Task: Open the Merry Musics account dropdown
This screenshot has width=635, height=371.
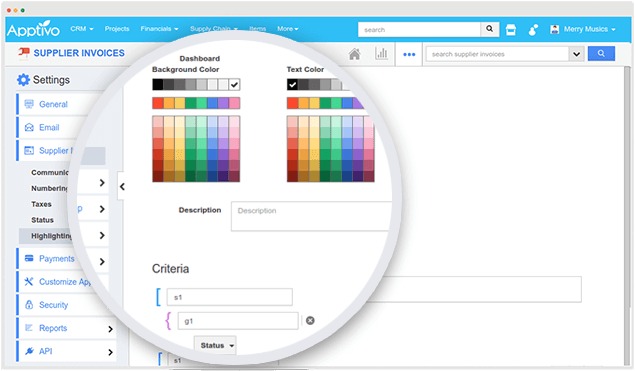Action: click(x=590, y=29)
